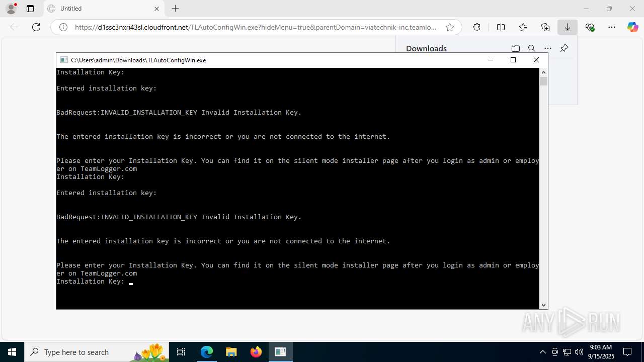Close the TLAutoConfigWin console window
This screenshot has width=644, height=362.
click(536, 60)
